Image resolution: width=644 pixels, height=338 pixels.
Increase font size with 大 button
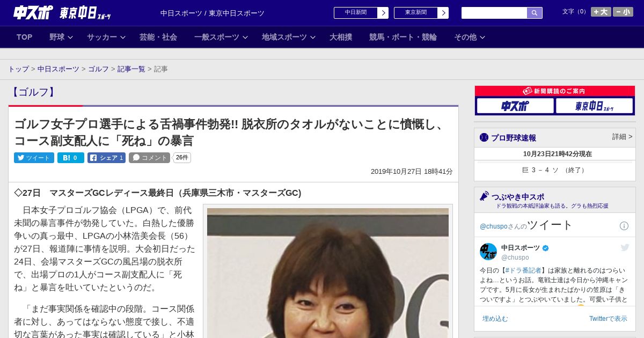tap(601, 12)
